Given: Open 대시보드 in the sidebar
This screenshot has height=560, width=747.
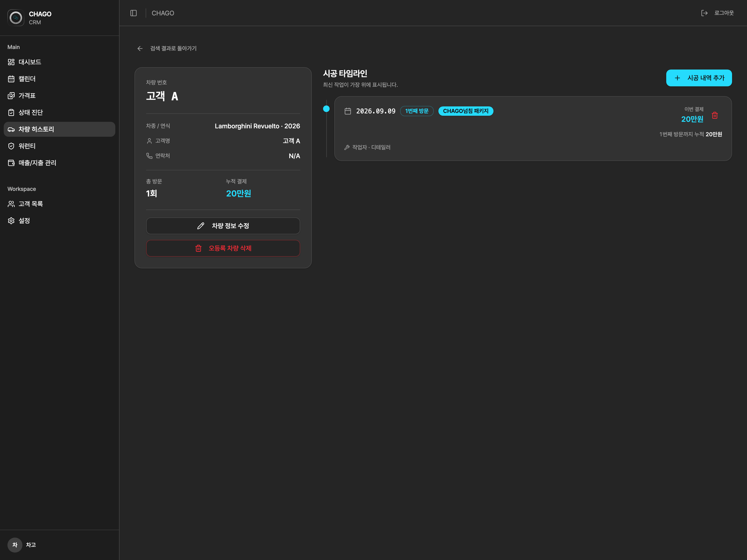Looking at the screenshot, I should pos(60,62).
